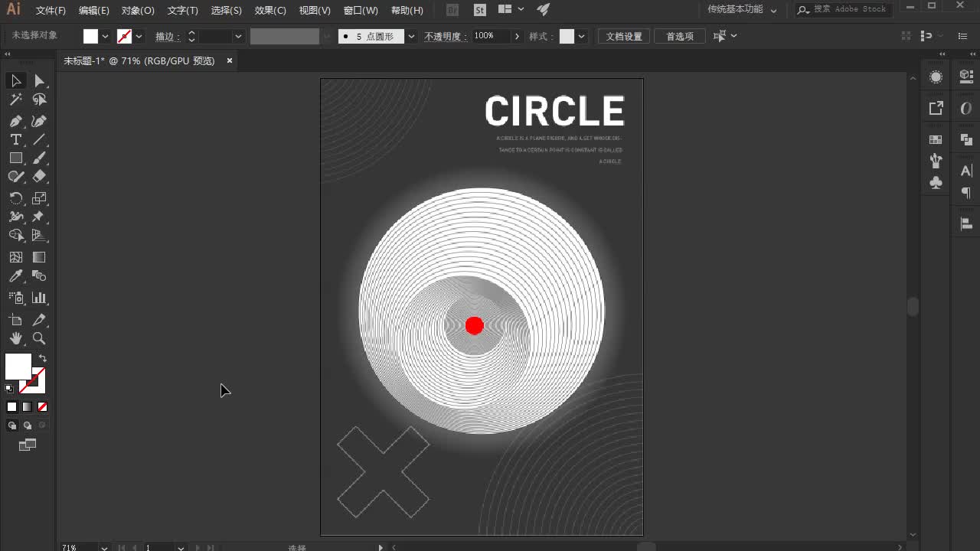Set paint mode to None
This screenshot has width=980, height=551.
coord(42,407)
